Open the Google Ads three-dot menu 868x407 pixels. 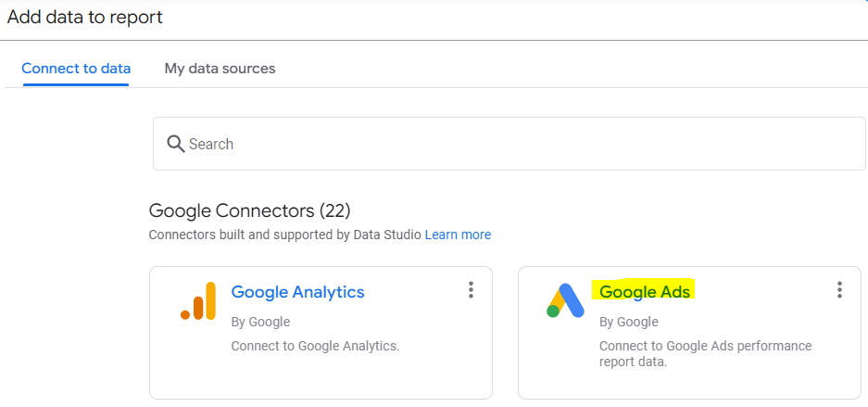click(x=839, y=290)
